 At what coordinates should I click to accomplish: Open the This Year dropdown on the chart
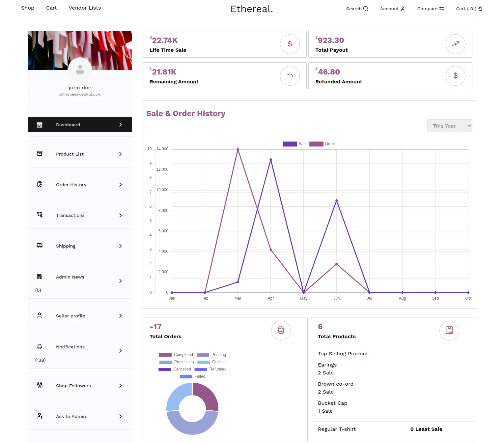click(x=450, y=126)
